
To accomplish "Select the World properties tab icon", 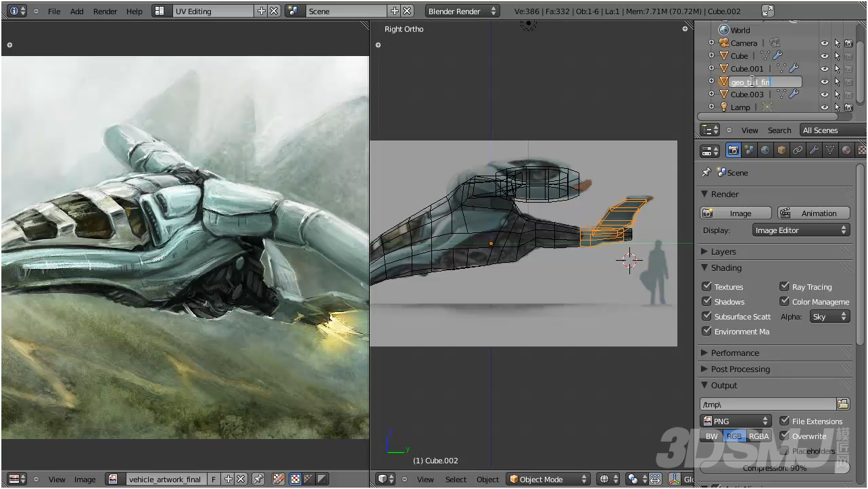I will [x=765, y=150].
